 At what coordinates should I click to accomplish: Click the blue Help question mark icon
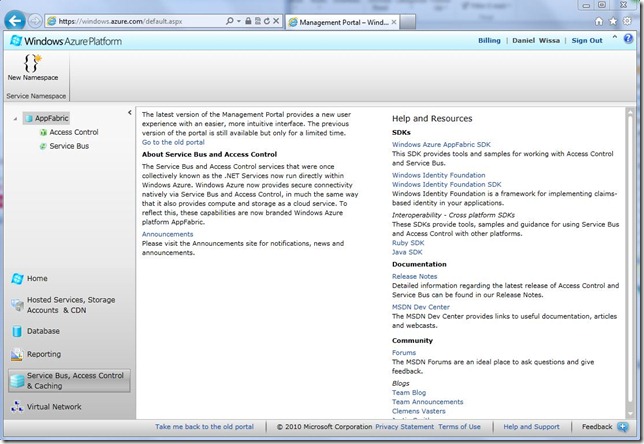628,39
